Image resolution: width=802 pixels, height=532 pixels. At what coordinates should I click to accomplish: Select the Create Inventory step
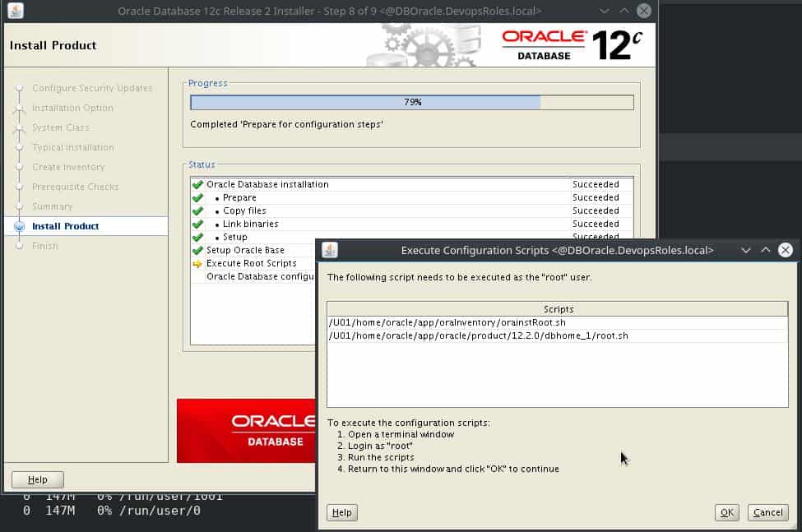pos(68,167)
